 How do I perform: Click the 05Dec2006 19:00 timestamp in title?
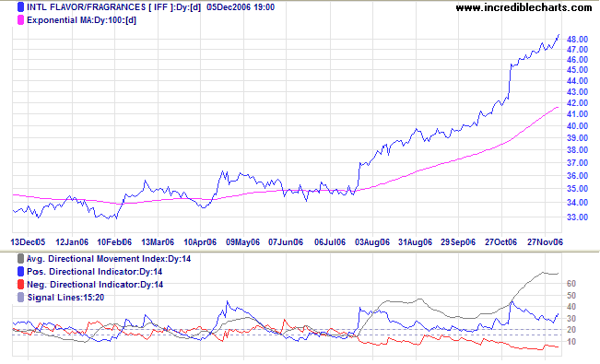click(x=241, y=7)
